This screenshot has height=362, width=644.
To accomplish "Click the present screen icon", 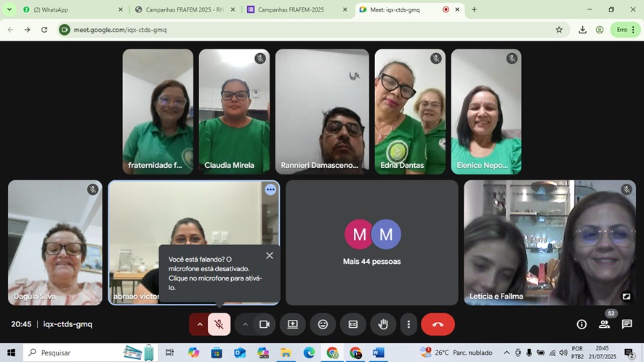I will point(292,324).
